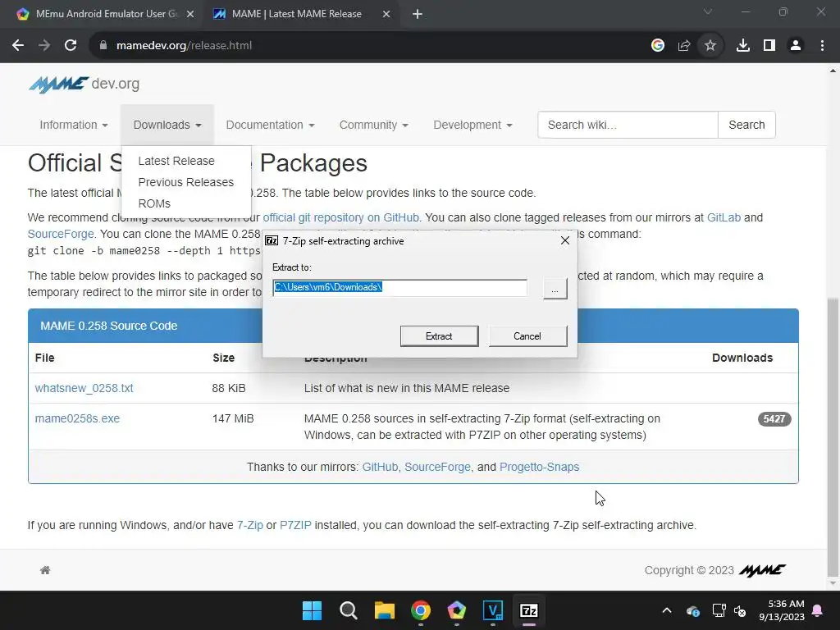
Task: Open Windows Start menu
Action: pyautogui.click(x=312, y=610)
